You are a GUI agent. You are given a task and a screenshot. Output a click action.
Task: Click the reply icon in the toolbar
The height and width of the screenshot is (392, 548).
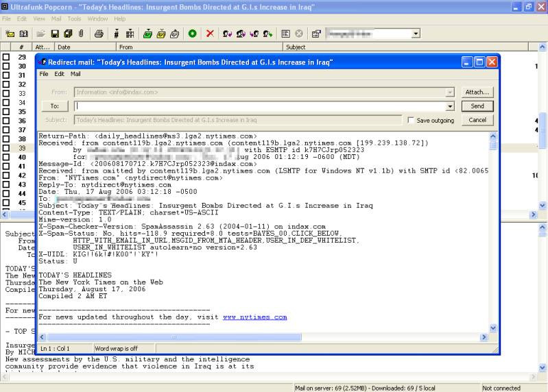228,34
